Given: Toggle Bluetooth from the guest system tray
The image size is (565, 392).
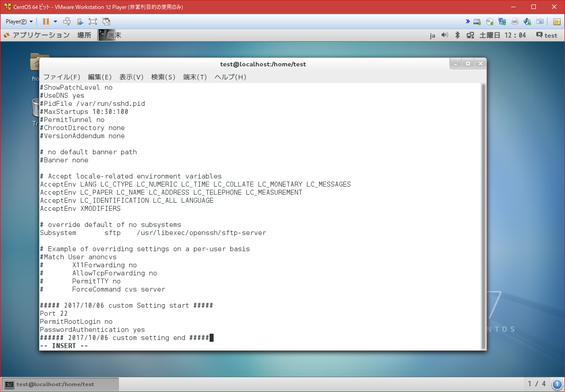Looking at the screenshot, I should pyautogui.click(x=457, y=35).
